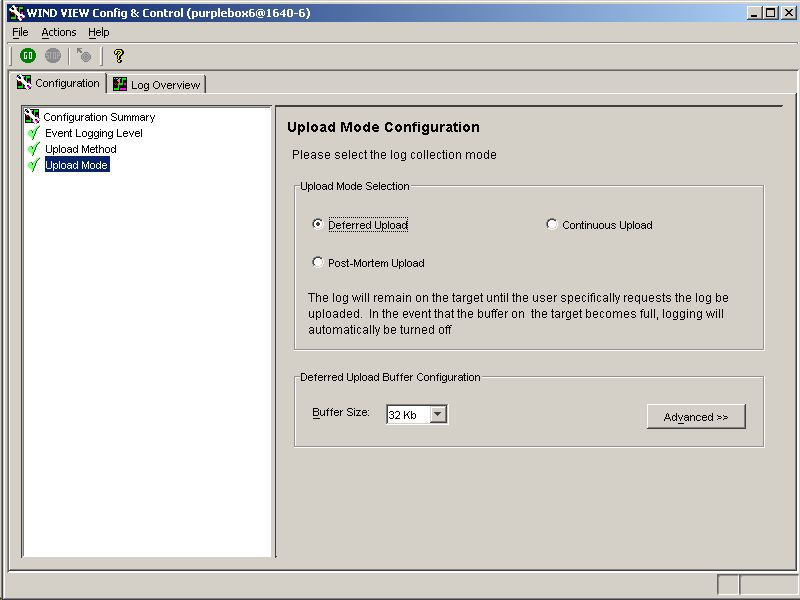The width and height of the screenshot is (800, 600).
Task: Click the Advanced button
Action: pyautogui.click(x=696, y=416)
